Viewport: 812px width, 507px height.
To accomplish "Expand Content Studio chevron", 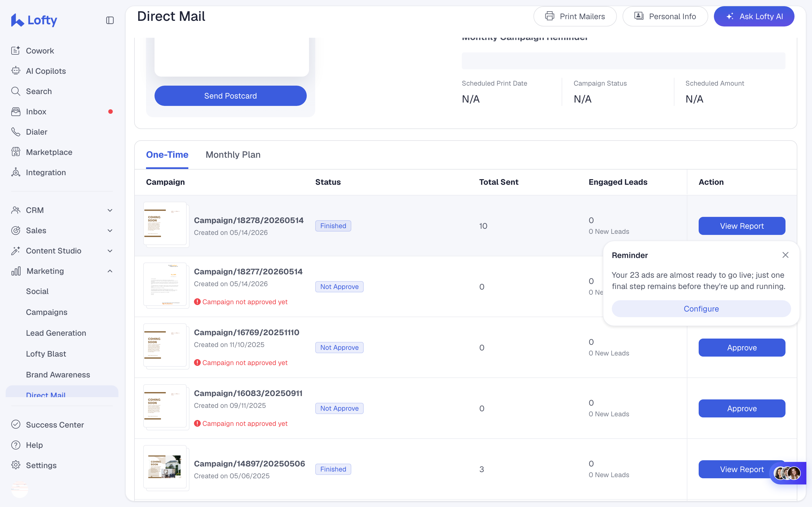I will coord(110,251).
